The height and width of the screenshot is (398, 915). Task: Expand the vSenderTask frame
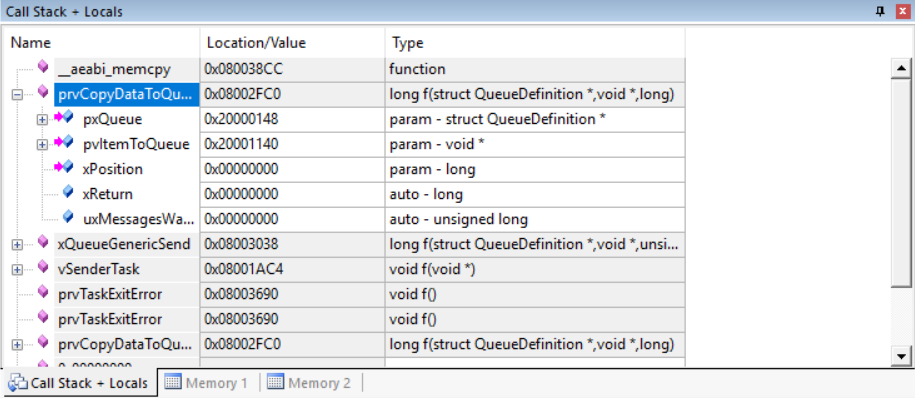[17, 270]
